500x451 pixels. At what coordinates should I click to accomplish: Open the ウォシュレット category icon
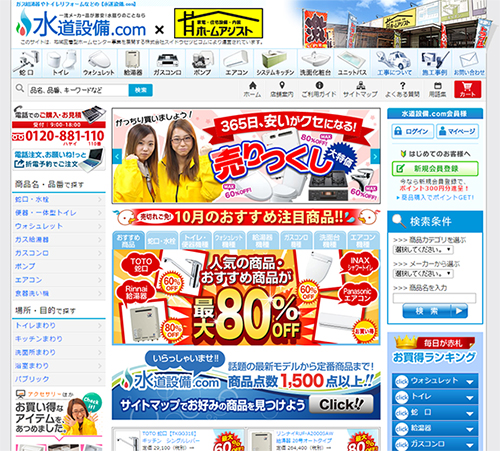pos(99,63)
